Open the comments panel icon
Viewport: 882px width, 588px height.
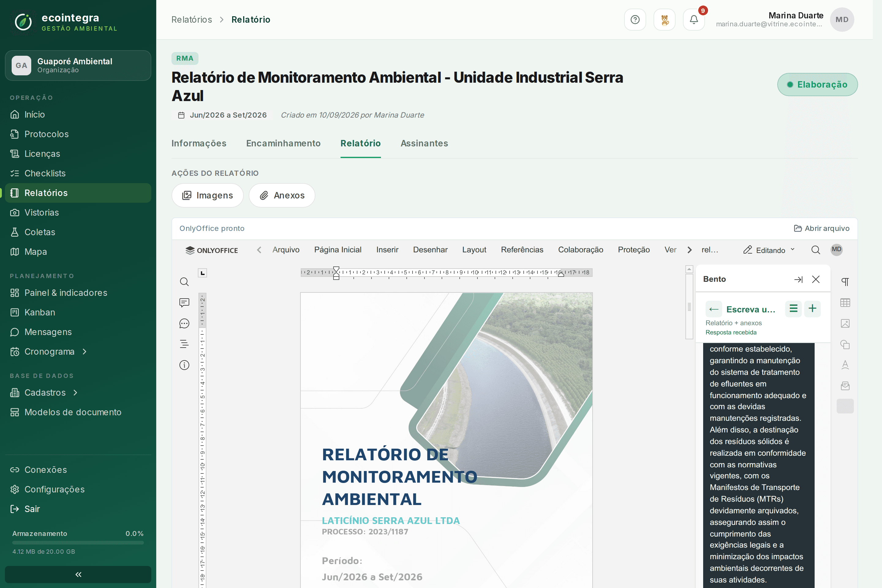tap(184, 303)
